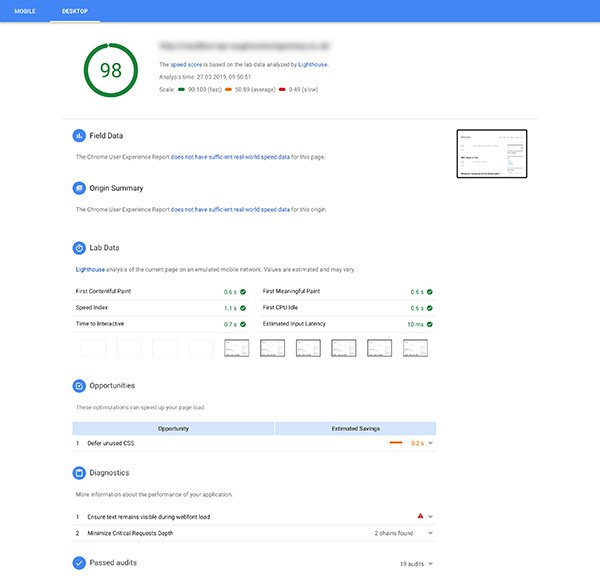Click the green check next to First CPU Idle

click(x=430, y=308)
